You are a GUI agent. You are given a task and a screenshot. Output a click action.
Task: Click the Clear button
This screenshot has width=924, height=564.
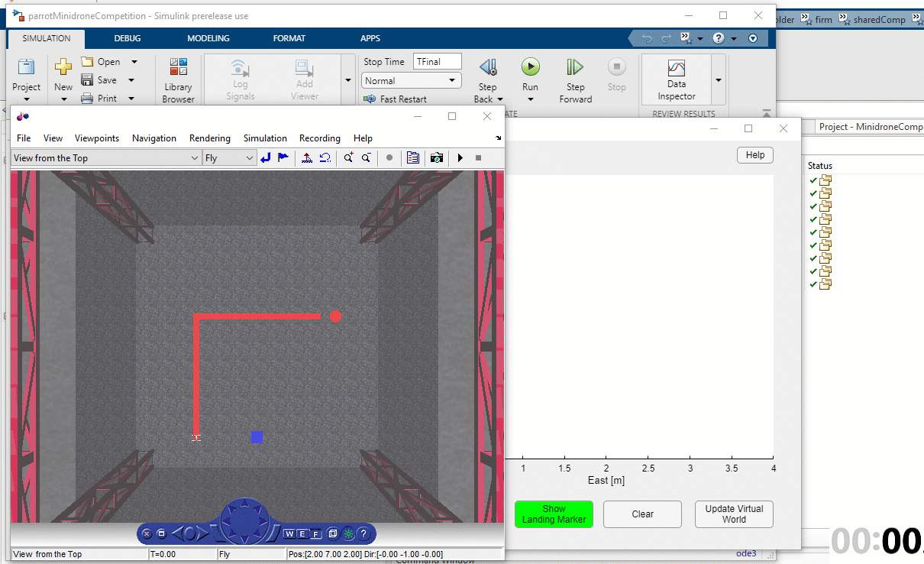point(642,514)
